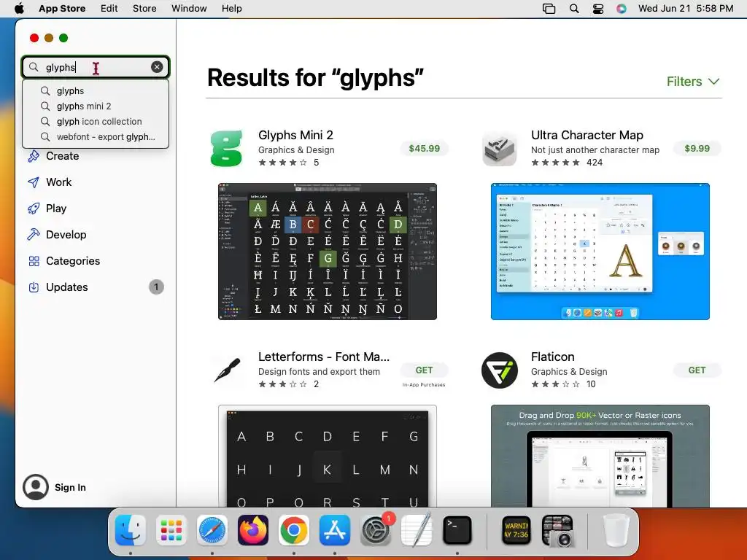Click Sign In at sidebar bottom

(x=70, y=487)
